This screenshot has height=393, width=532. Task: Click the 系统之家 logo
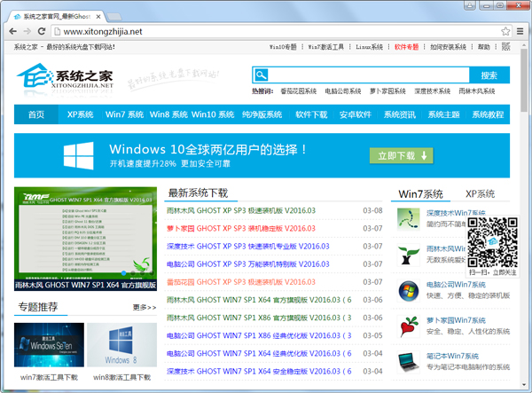65,77
